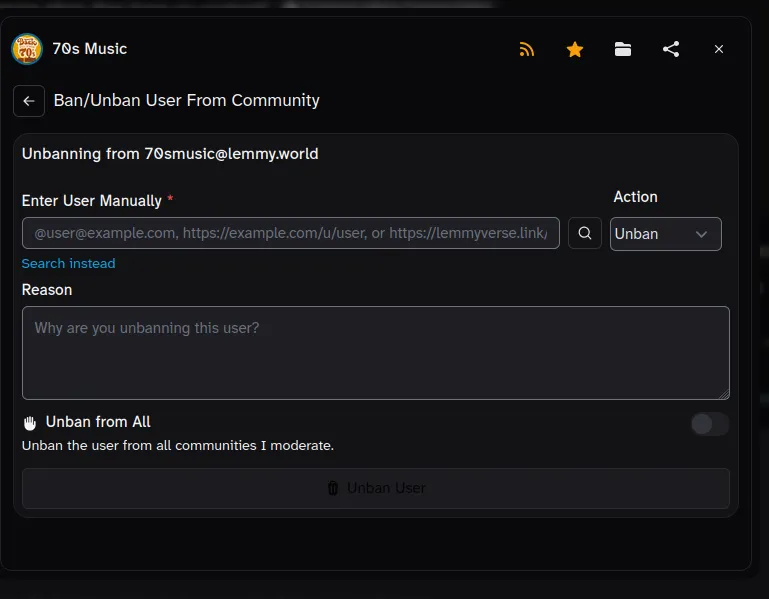Click into the Reason text area

pyautogui.click(x=375, y=353)
